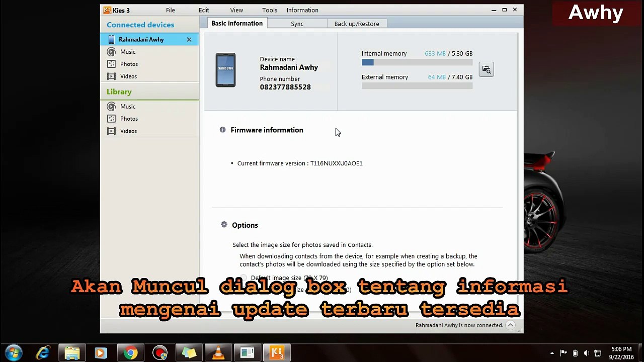Open the memory file browser folder icon
644x362 pixels.
486,69
